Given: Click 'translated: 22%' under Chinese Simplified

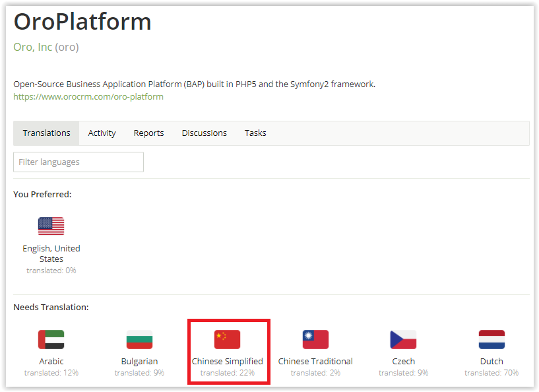Looking at the screenshot, I should coord(227,373).
